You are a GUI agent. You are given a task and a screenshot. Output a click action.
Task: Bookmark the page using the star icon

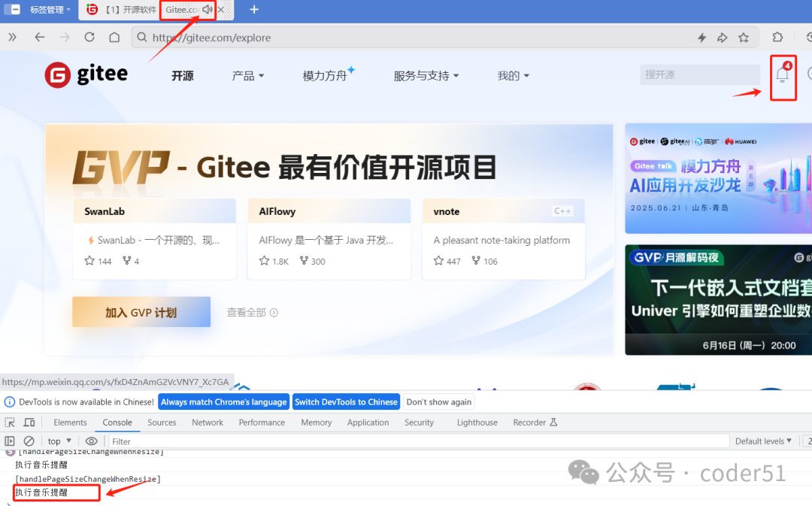pyautogui.click(x=745, y=37)
